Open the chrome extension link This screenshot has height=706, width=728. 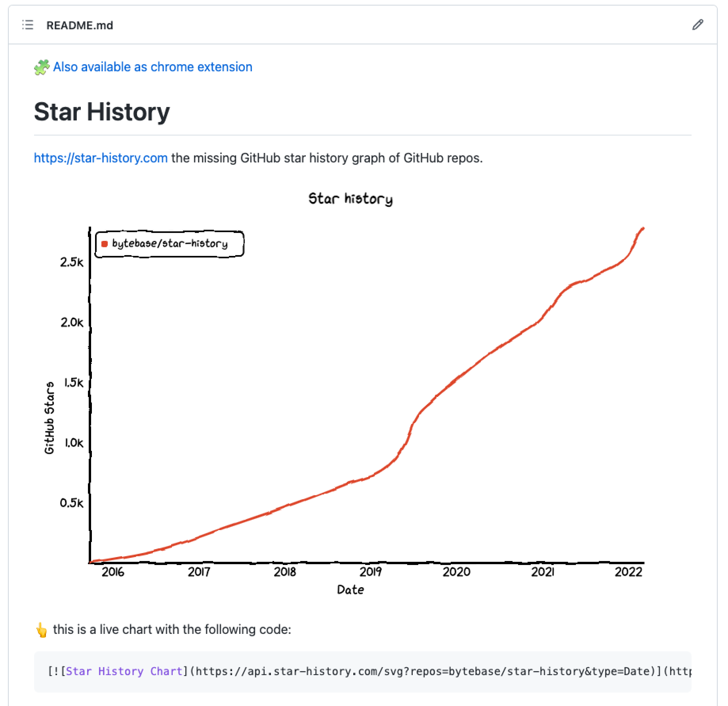point(152,67)
